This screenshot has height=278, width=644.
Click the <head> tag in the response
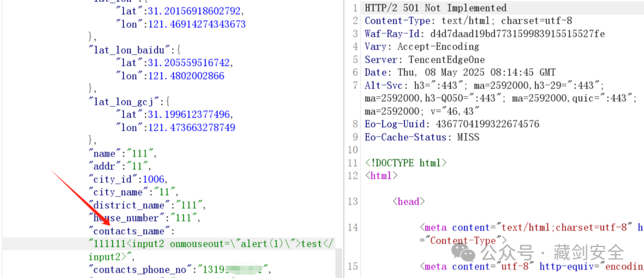(408, 201)
